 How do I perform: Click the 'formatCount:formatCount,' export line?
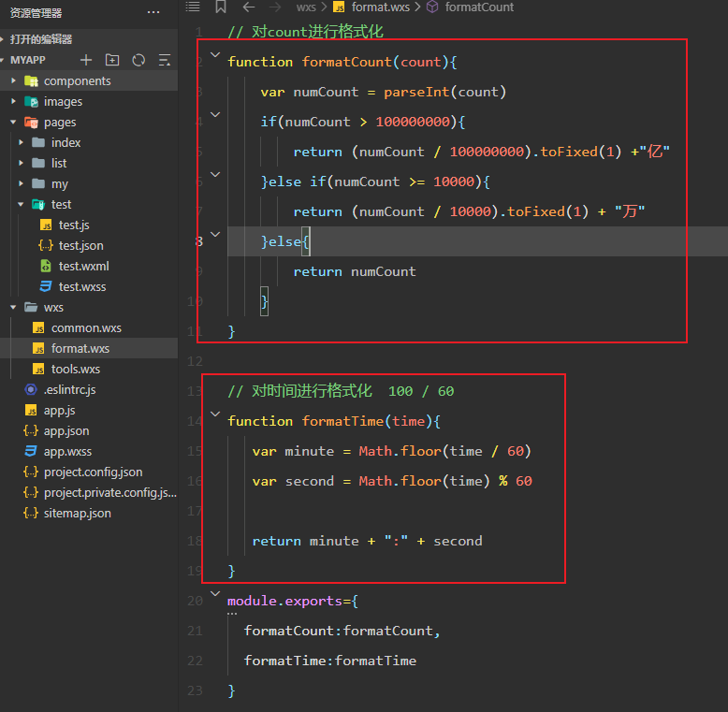[342, 631]
